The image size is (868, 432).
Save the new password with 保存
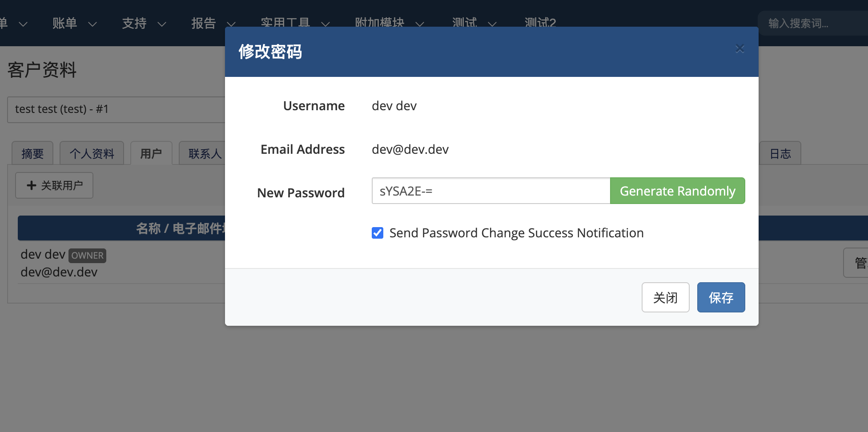(721, 297)
